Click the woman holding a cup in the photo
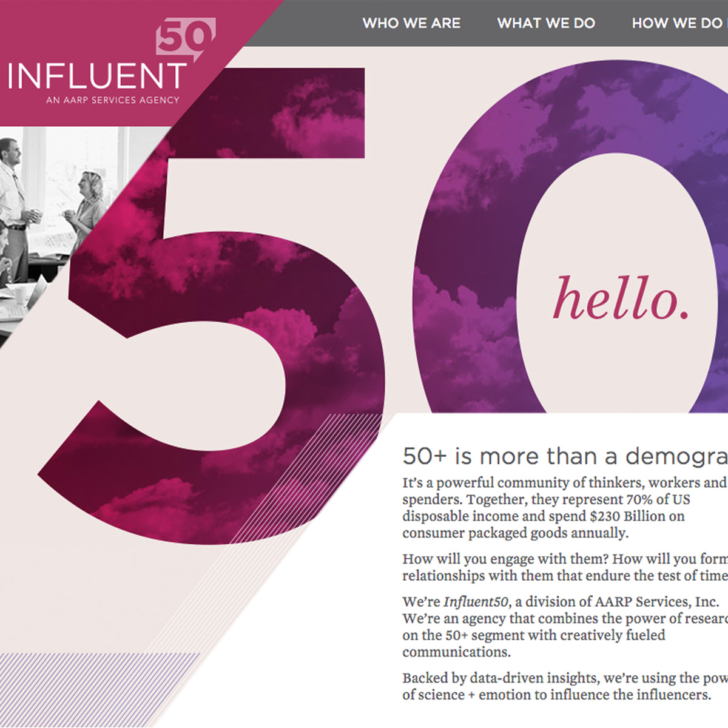Viewport: 728px width, 728px height. [87, 209]
